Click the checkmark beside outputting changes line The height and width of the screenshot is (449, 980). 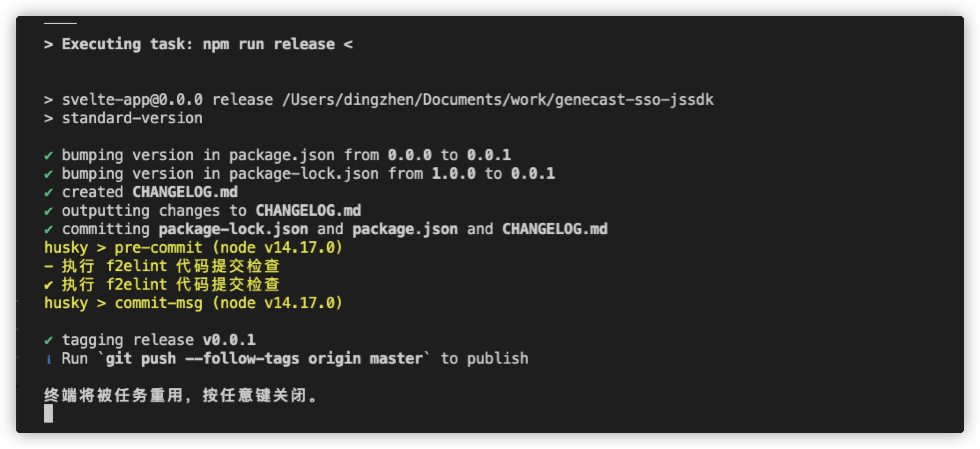coord(48,211)
